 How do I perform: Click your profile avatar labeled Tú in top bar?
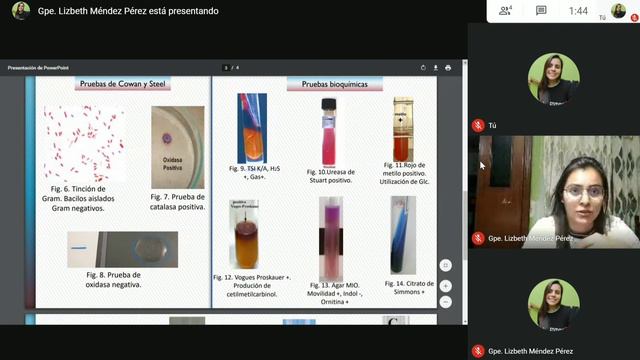618,11
